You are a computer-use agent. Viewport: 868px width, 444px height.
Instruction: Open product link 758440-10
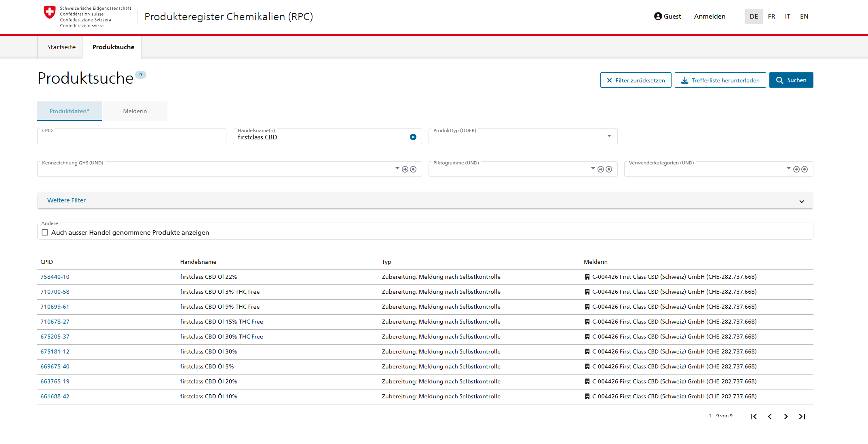coord(55,277)
